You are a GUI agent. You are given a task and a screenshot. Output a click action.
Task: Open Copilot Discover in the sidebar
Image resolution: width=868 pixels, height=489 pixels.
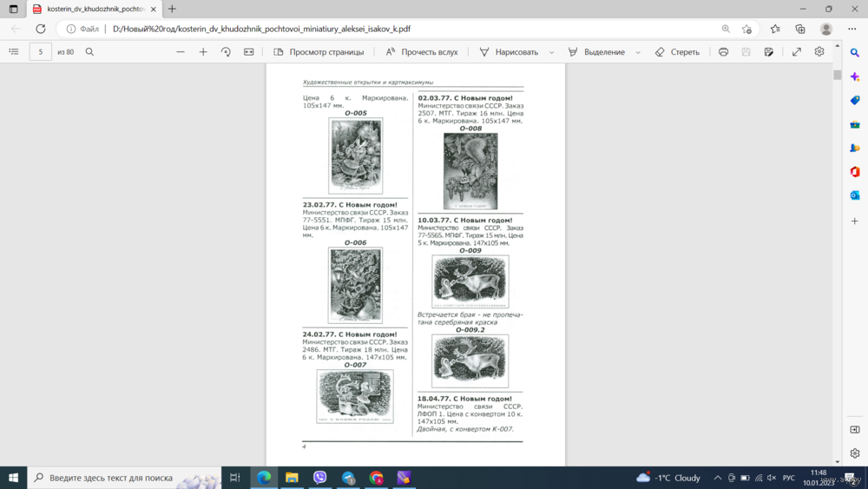[x=855, y=76]
